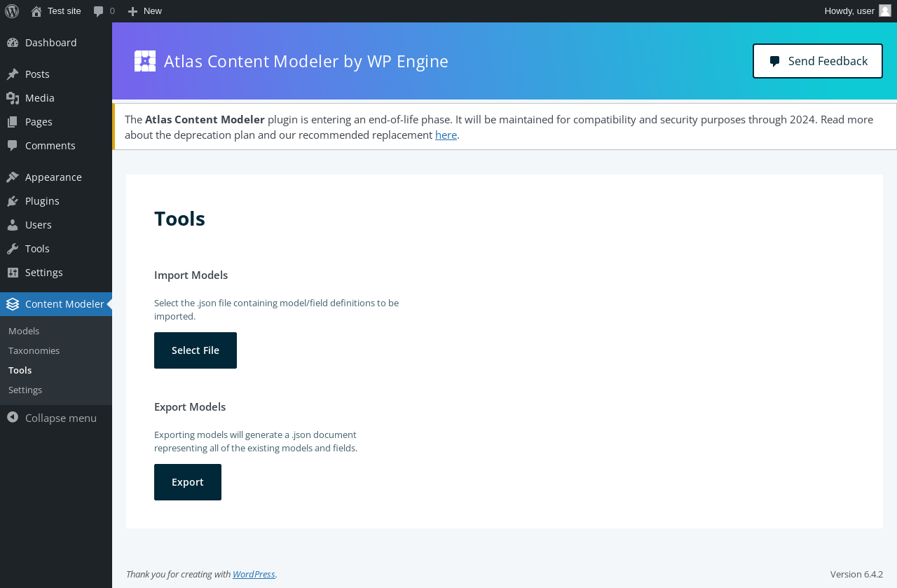
Task: Select Tools submenu under Content Modeler
Action: click(x=20, y=370)
